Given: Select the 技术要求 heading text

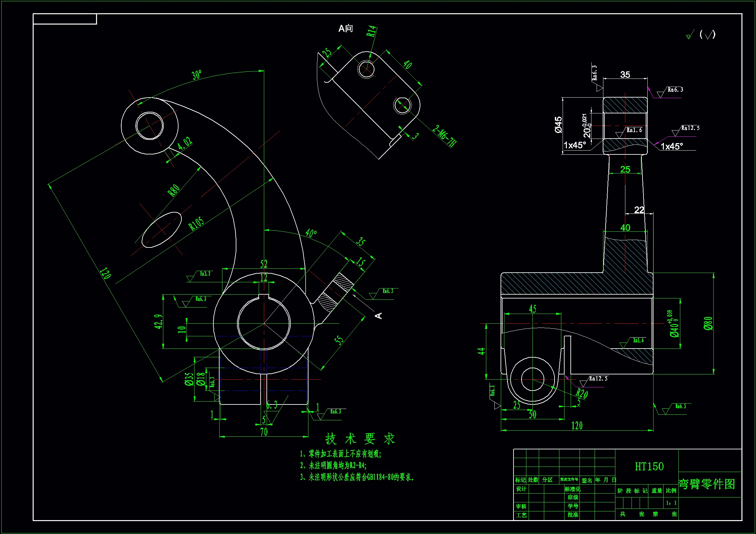Looking at the screenshot, I should pyautogui.click(x=360, y=439).
